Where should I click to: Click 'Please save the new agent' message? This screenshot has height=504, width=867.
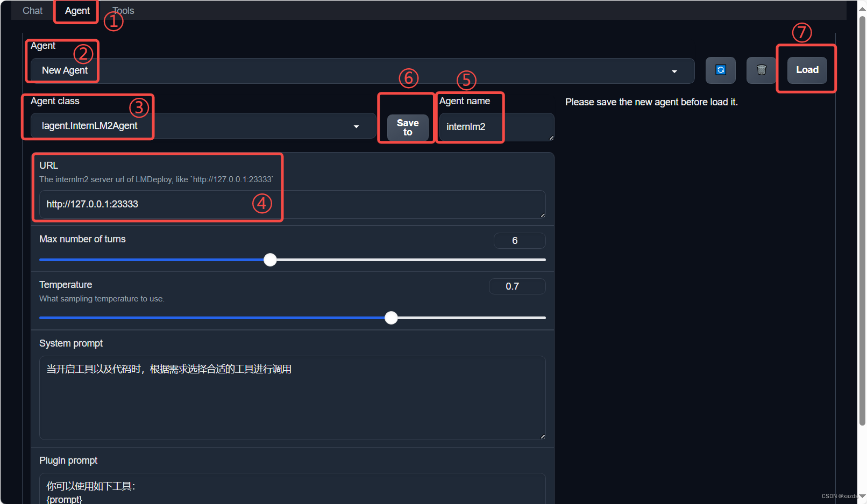coord(651,102)
